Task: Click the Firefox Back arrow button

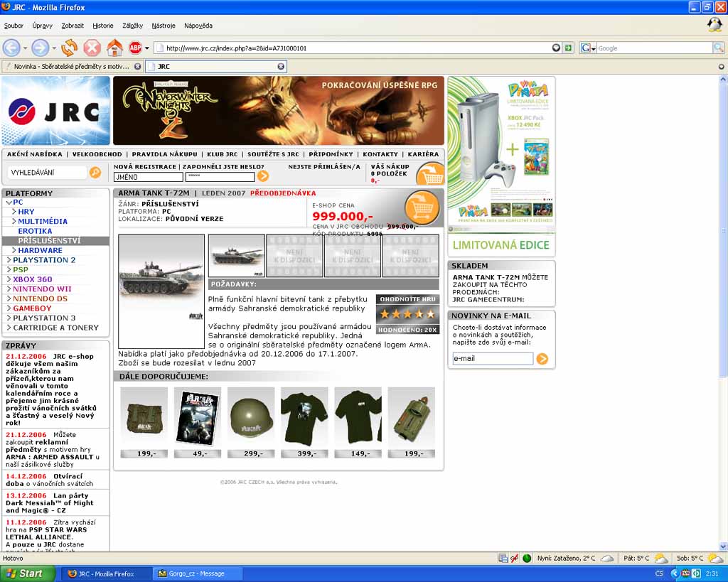Action: 11,48
